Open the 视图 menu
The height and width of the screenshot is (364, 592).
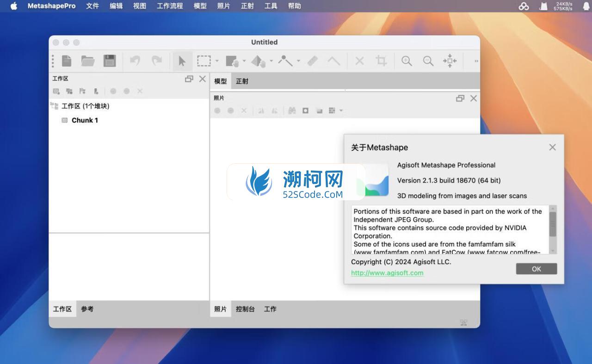(140, 6)
